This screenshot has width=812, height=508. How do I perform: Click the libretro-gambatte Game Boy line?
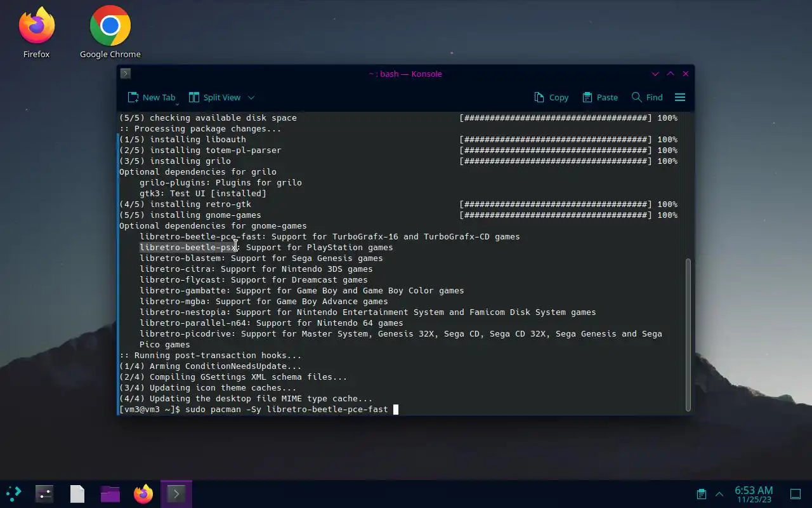(x=302, y=290)
